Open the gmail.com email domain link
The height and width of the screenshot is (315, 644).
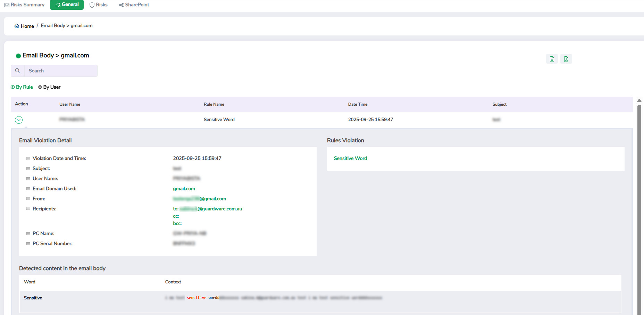click(184, 188)
